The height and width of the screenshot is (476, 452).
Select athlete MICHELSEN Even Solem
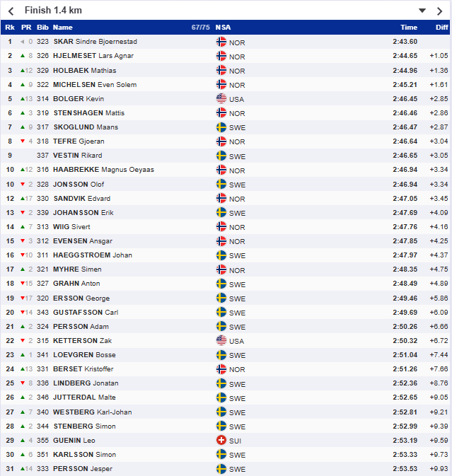95,85
